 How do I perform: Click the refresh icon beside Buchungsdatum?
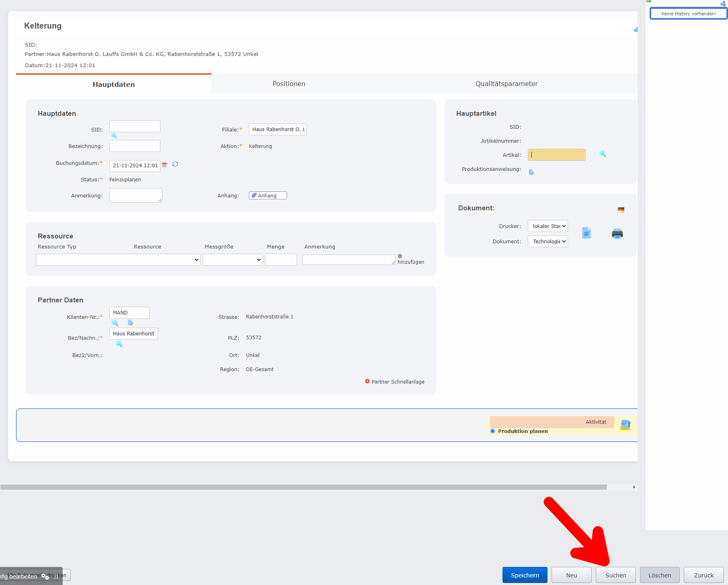click(x=175, y=164)
